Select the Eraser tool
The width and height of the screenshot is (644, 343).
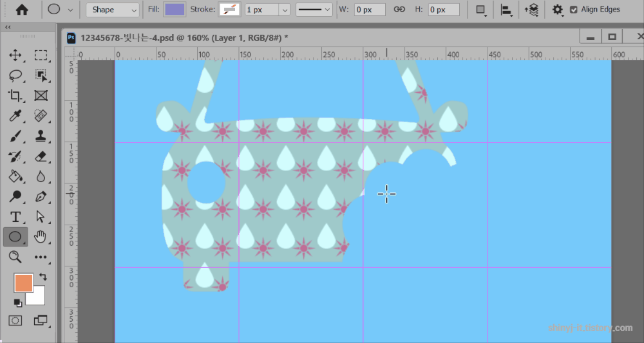[x=41, y=156]
